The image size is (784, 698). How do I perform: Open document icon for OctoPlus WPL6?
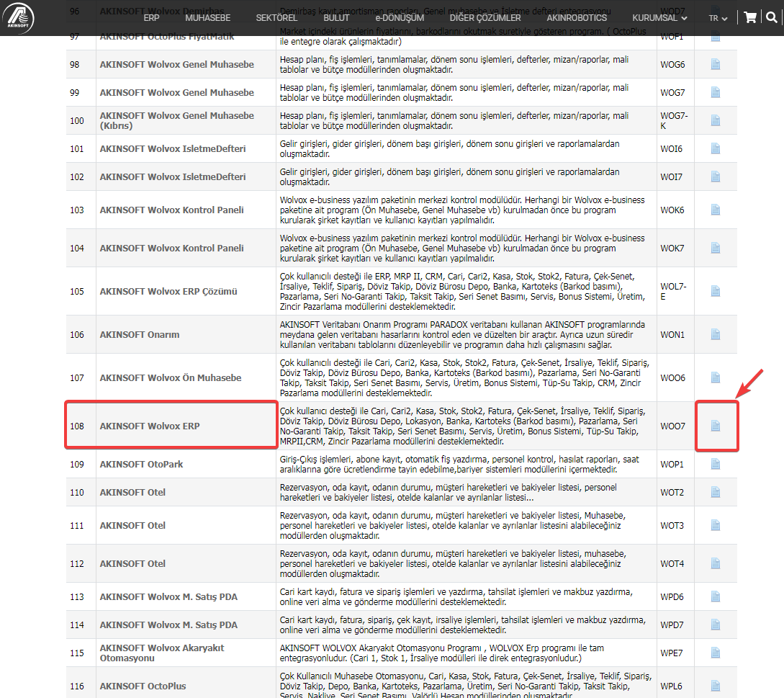716,686
